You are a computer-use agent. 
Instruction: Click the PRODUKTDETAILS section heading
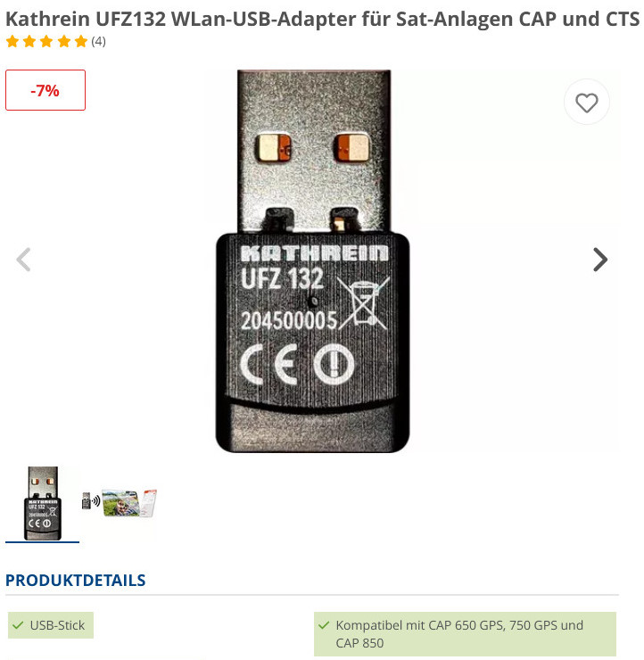pyautogui.click(x=75, y=581)
